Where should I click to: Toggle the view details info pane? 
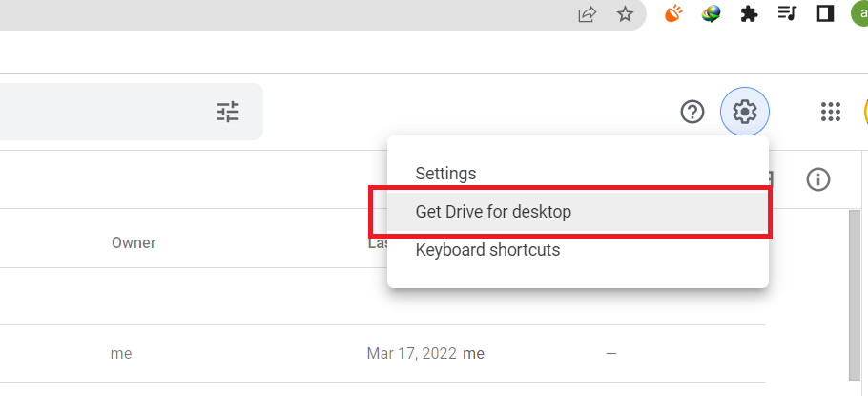pyautogui.click(x=818, y=179)
